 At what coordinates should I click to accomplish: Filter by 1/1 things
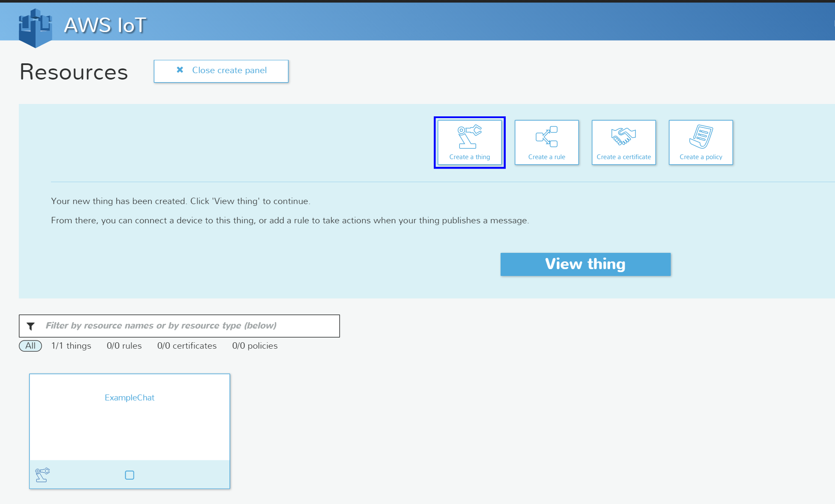(71, 346)
